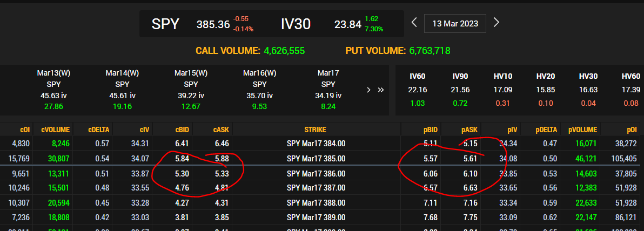Click put ask 6.10 at 386 strike
Screen dimensions: 644x231
tap(470, 173)
